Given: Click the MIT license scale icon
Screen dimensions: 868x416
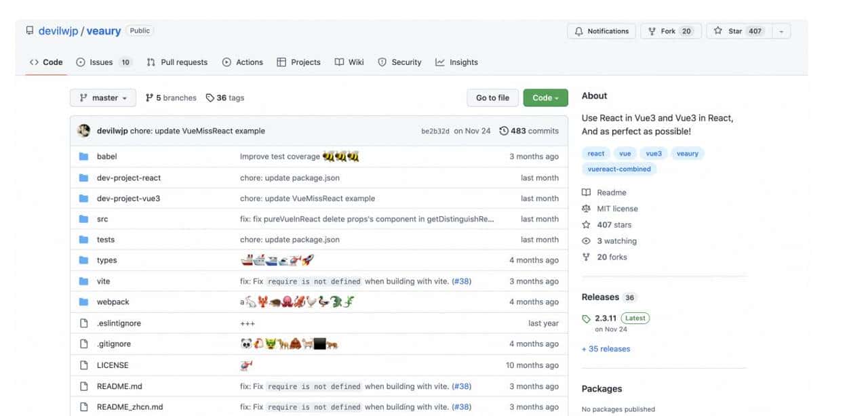Looking at the screenshot, I should pyautogui.click(x=586, y=208).
